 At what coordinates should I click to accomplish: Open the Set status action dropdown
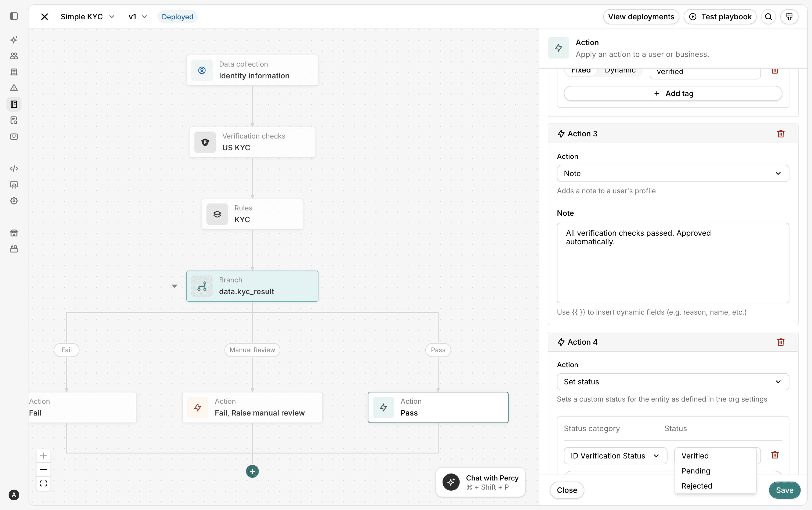click(x=673, y=382)
